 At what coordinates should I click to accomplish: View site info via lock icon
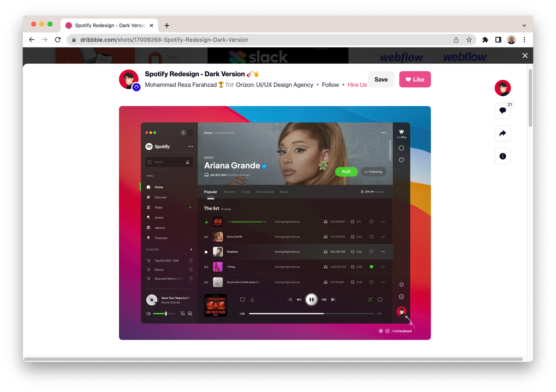click(x=74, y=40)
